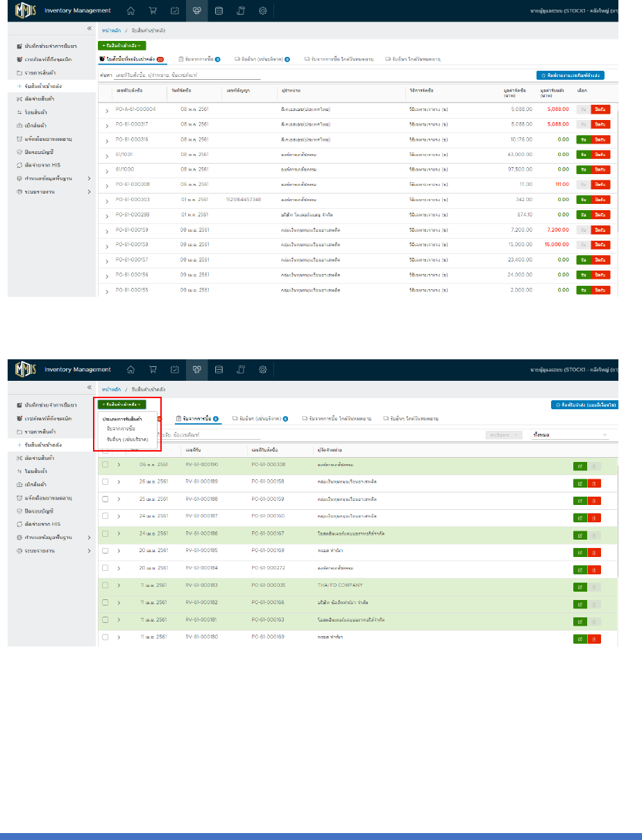642x840 pixels.
Task: Open the shopping cart icon in lower navbar
Action: [153, 370]
